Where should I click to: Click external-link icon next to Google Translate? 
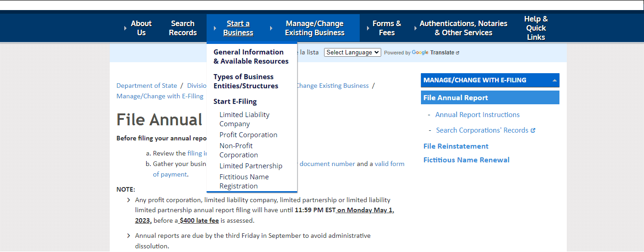point(458,53)
